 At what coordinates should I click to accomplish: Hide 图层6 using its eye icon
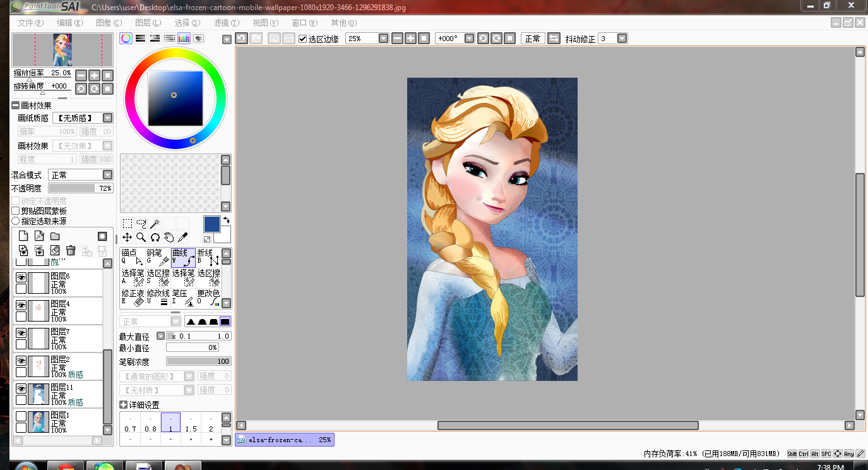point(21,277)
